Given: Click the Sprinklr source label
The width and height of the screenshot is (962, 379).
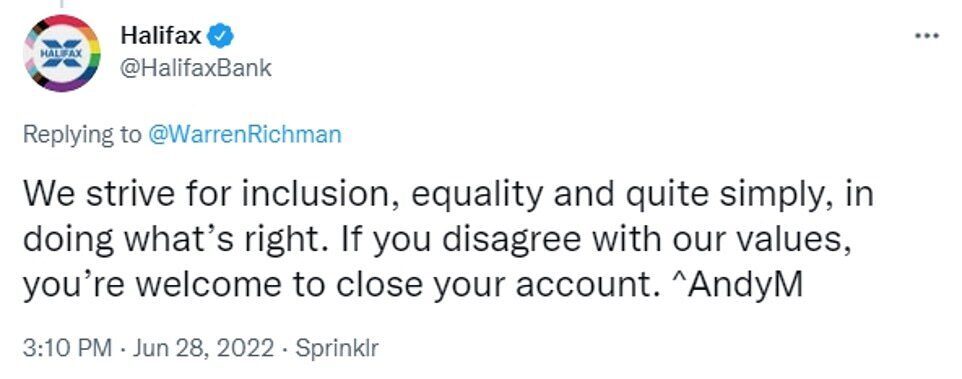Looking at the screenshot, I should (x=337, y=349).
